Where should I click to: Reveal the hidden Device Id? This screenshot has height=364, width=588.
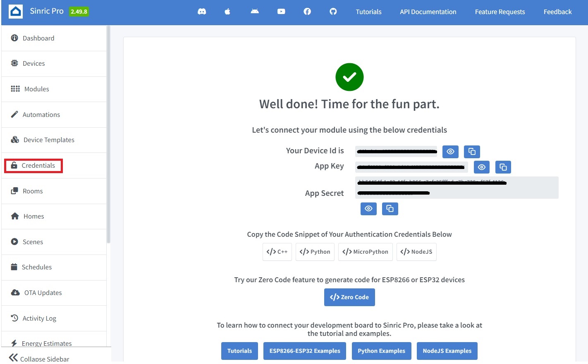(x=450, y=152)
